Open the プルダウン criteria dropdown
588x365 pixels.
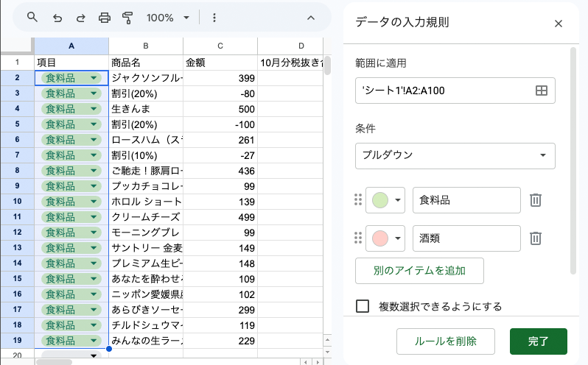(455, 156)
